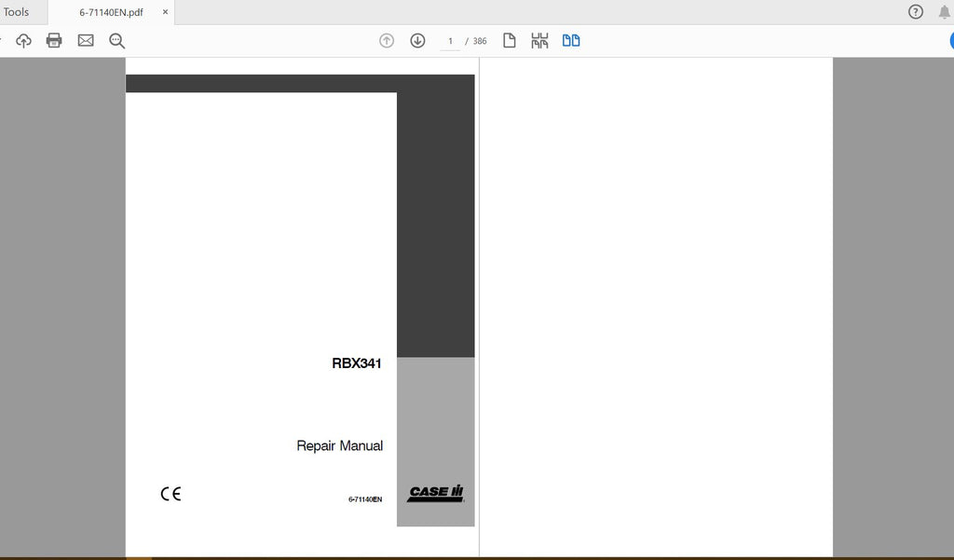Viewport: 954px width, 560px height.
Task: Enable scrolling page view icon
Action: (x=539, y=41)
